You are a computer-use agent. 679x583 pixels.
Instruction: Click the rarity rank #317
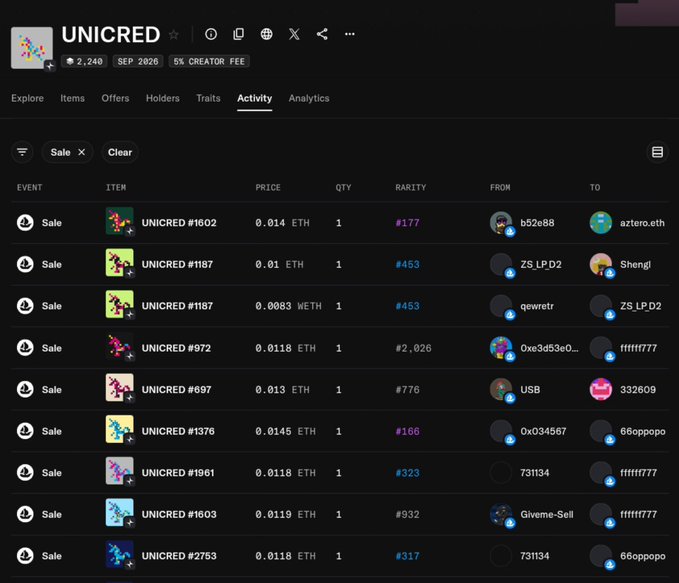click(x=407, y=556)
